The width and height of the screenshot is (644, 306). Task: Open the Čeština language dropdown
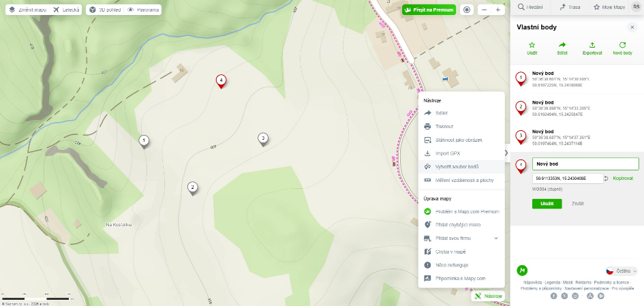(x=622, y=271)
